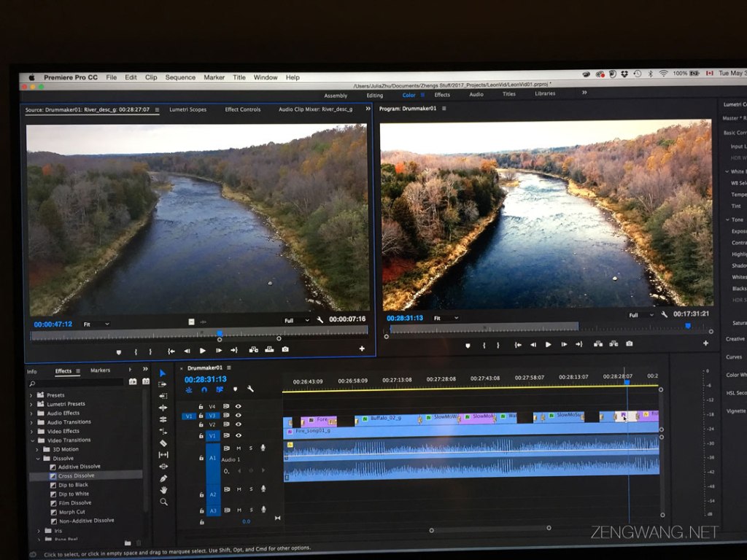
Task: Mute the Audio 1 track
Action: pos(239,448)
